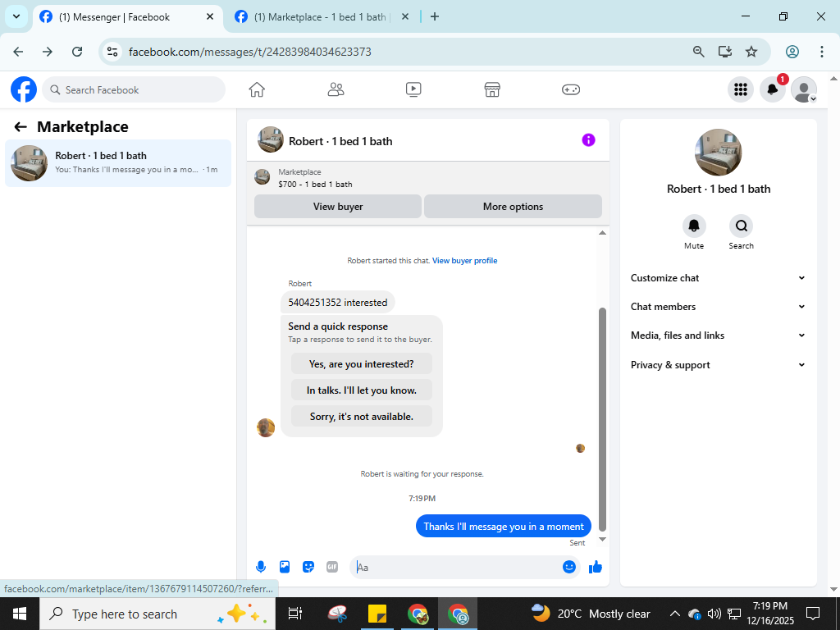Click large listing photo in right panel
Image resolution: width=840 pixels, height=630 pixels.
[x=718, y=152]
